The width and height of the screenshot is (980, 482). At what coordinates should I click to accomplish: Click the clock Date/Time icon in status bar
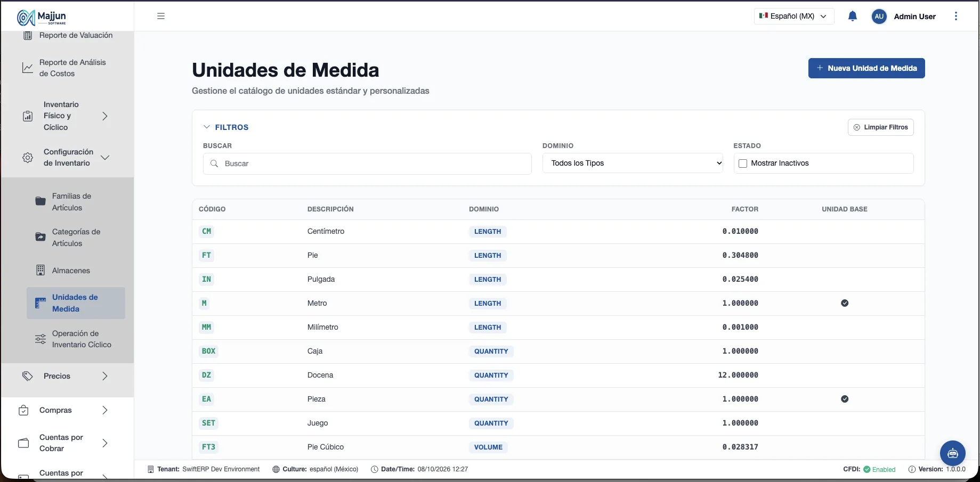click(375, 469)
